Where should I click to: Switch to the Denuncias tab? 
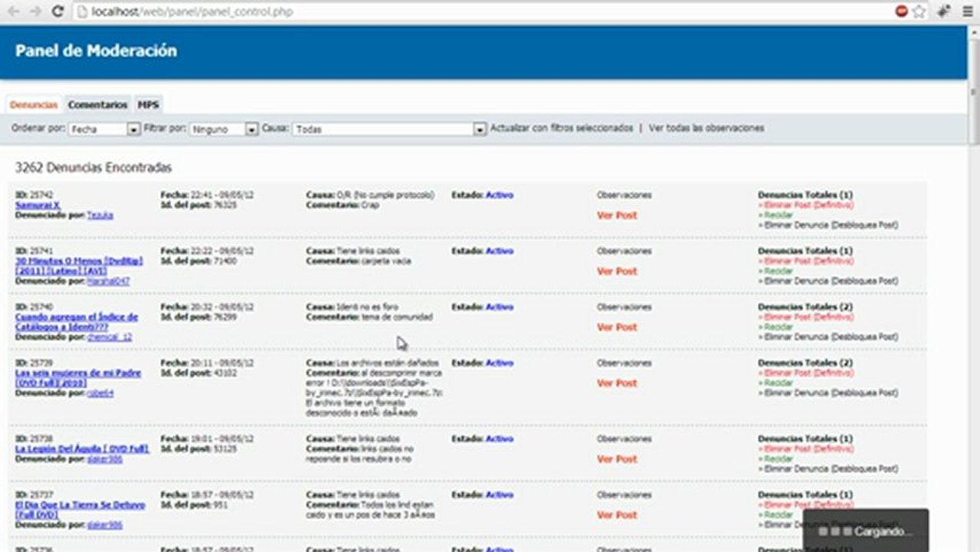click(34, 104)
